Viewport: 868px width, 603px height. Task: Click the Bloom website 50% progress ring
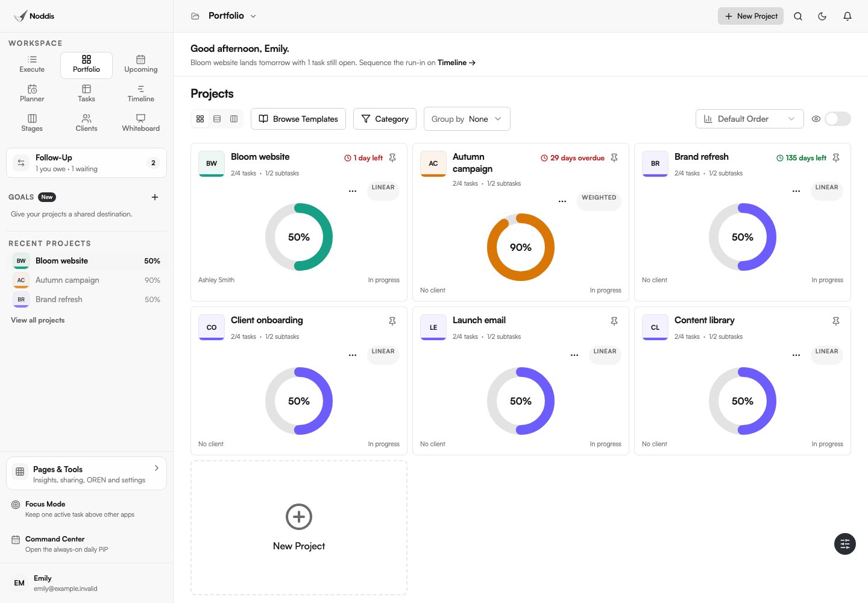click(299, 237)
